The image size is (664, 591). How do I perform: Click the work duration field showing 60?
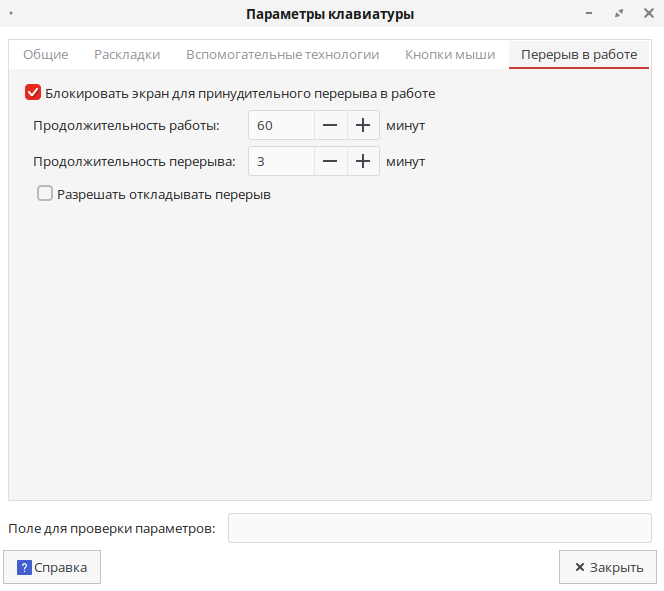coord(281,126)
